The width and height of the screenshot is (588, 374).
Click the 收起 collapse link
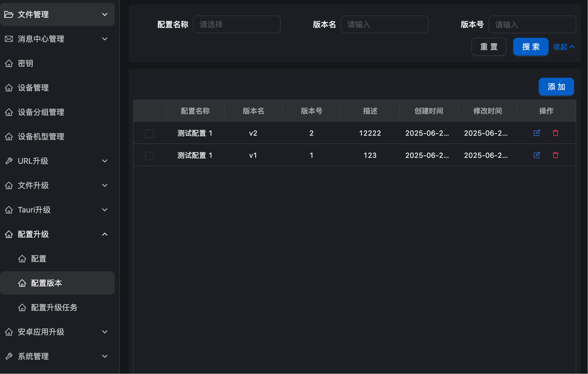point(564,47)
